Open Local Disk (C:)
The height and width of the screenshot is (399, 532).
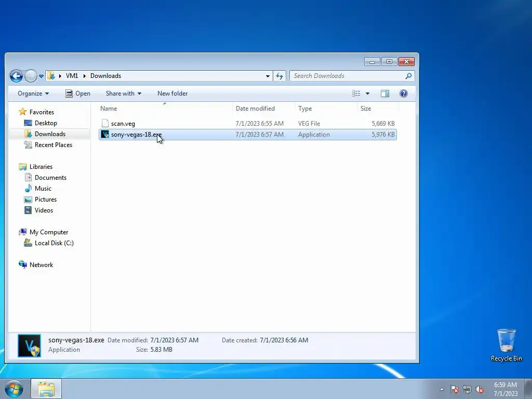pos(54,243)
